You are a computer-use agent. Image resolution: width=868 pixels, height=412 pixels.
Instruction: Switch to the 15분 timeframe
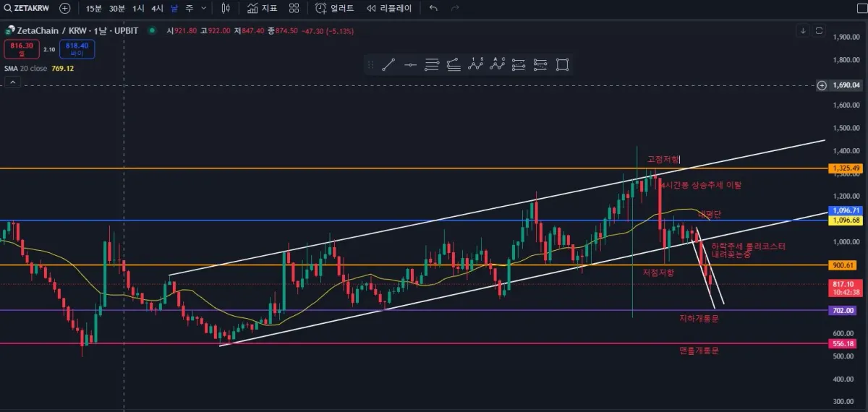click(93, 8)
